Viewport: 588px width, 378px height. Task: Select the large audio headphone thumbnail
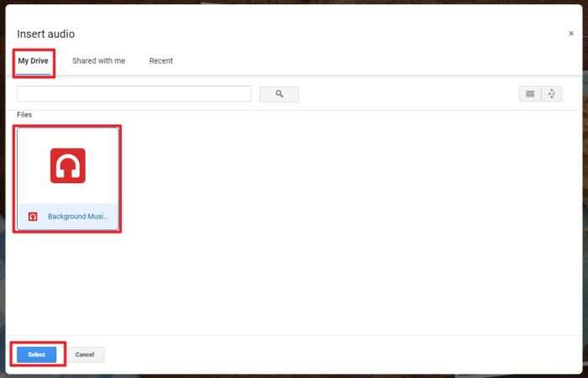click(68, 165)
